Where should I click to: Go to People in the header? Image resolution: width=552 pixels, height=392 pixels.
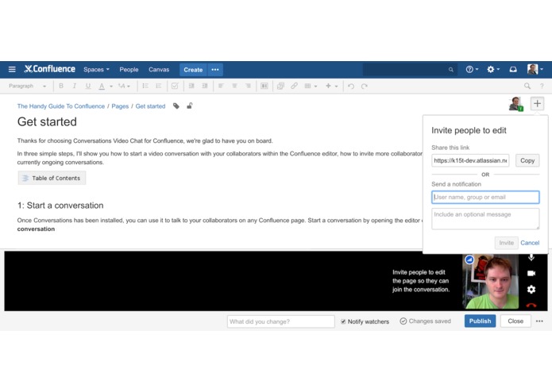pos(129,70)
